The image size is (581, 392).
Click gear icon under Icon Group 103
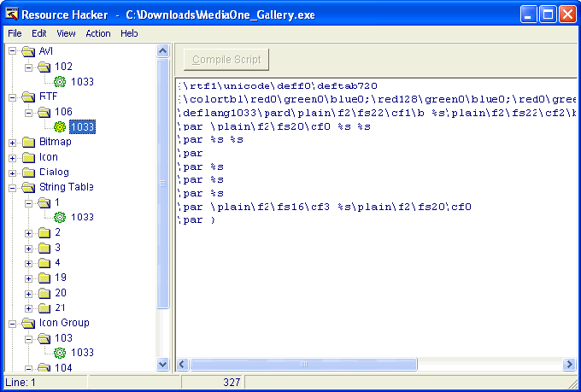[x=60, y=353]
